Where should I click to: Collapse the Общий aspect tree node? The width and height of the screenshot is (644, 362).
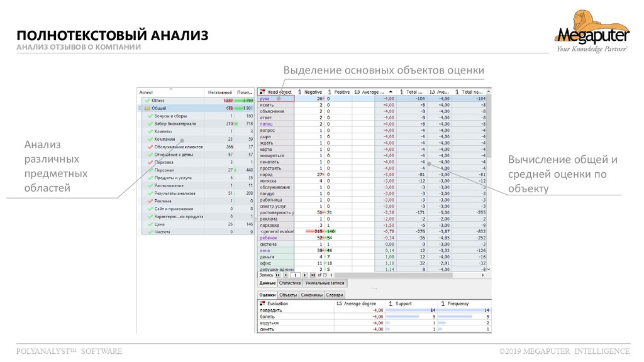tap(140, 108)
